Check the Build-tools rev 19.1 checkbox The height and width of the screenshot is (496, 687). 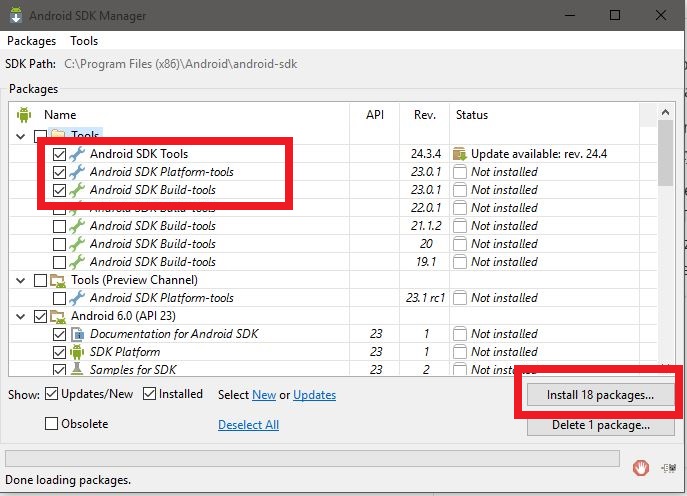pos(59,262)
